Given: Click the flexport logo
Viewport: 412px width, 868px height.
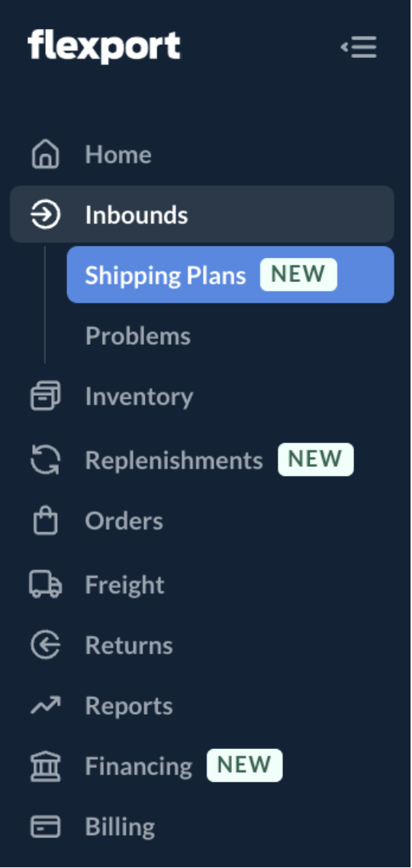Looking at the screenshot, I should (x=104, y=47).
